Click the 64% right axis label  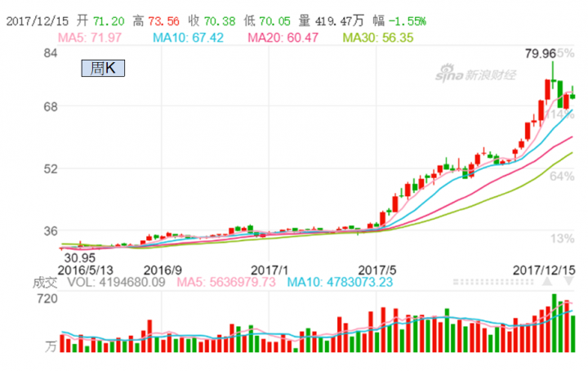tap(562, 176)
